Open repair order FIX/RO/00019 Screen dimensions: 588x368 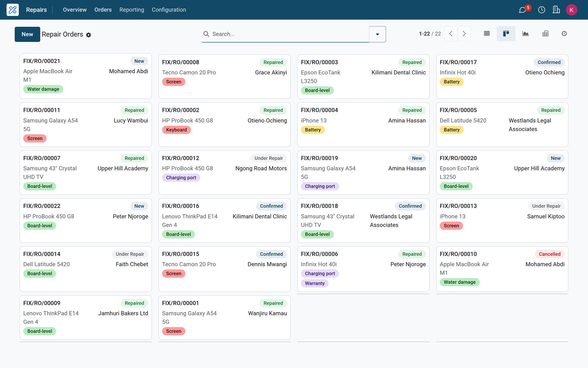pos(363,173)
